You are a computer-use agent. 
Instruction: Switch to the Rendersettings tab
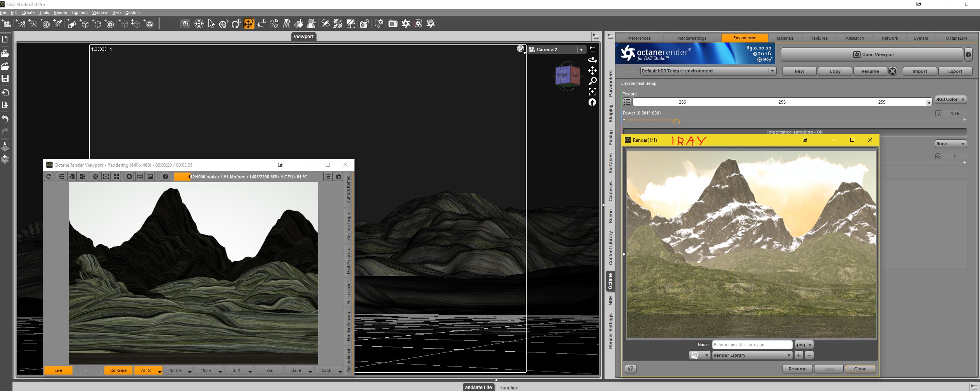(x=692, y=38)
